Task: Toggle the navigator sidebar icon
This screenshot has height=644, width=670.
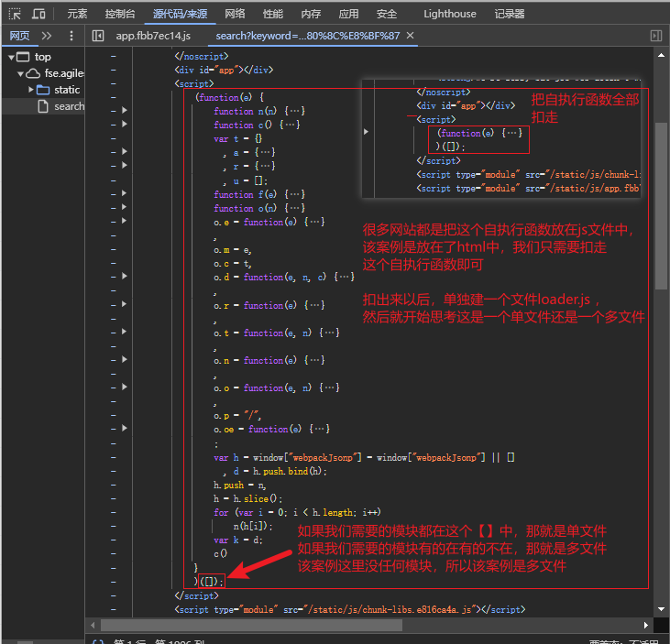Action: 98,36
